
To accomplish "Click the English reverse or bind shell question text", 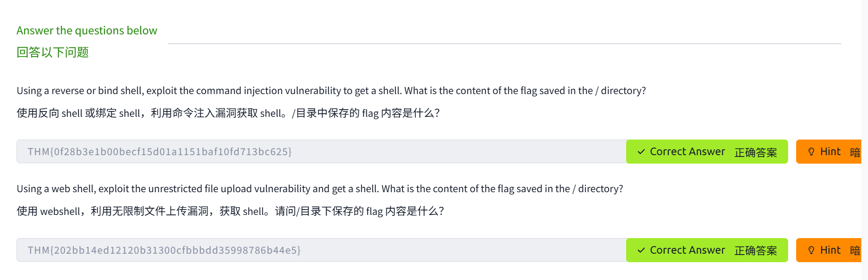I will tap(331, 91).
